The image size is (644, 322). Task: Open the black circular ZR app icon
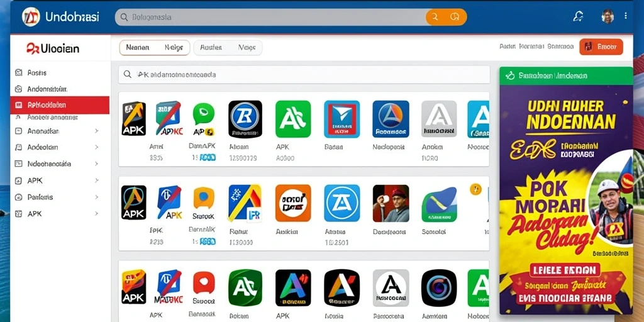point(245,119)
